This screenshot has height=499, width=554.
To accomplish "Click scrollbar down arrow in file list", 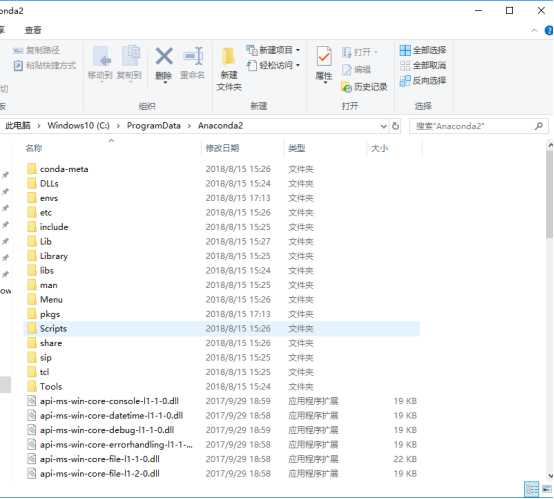I will click(550, 476).
